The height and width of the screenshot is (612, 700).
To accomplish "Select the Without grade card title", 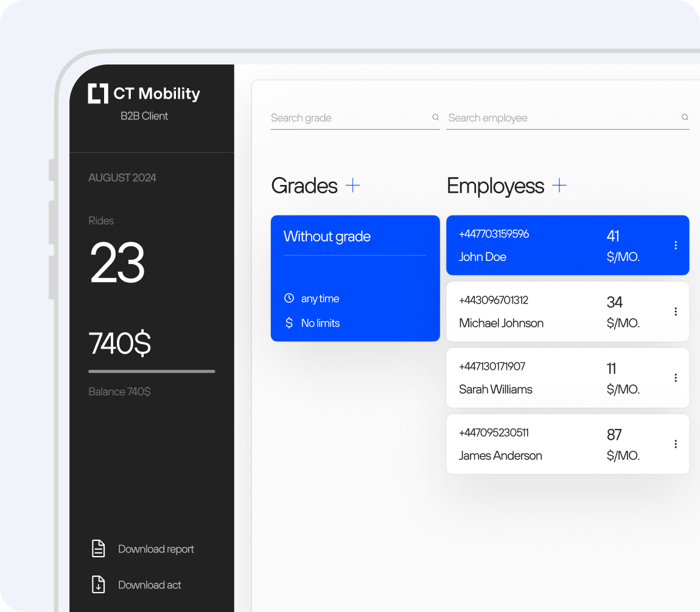I will click(x=327, y=237).
